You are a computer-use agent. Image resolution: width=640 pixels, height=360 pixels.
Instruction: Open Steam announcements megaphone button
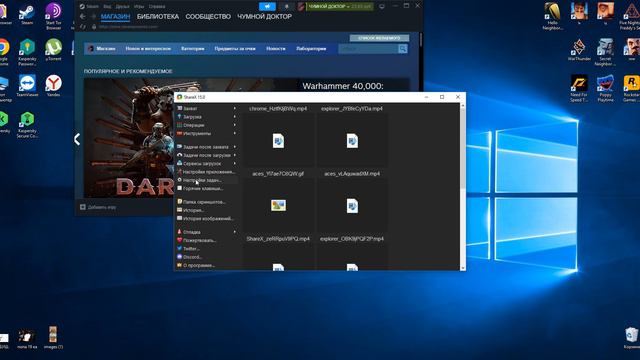267,7
